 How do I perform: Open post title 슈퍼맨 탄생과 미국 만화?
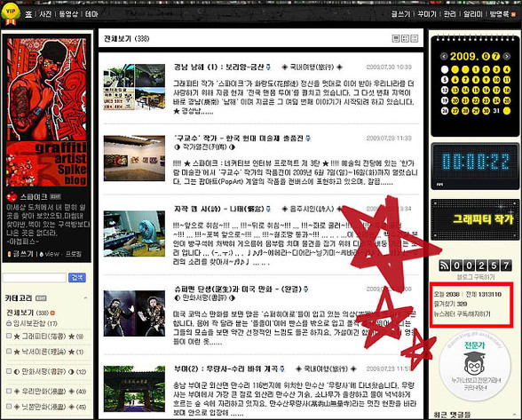239,289
